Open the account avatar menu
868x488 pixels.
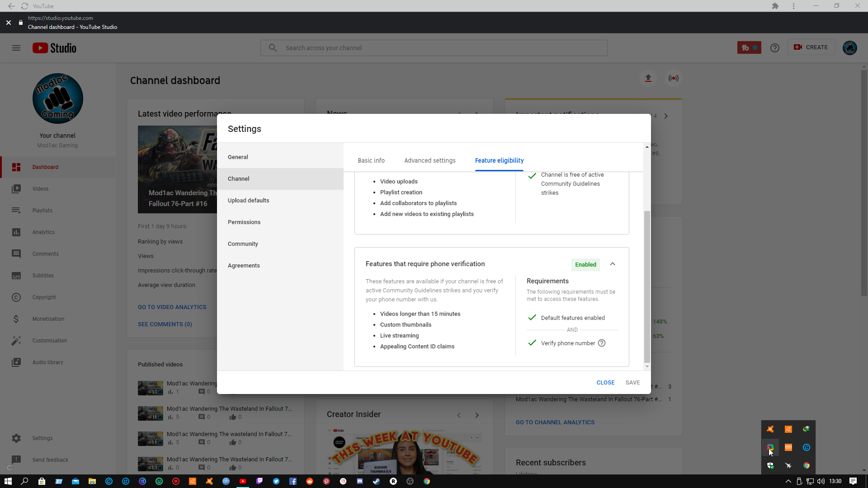pyautogui.click(x=850, y=48)
